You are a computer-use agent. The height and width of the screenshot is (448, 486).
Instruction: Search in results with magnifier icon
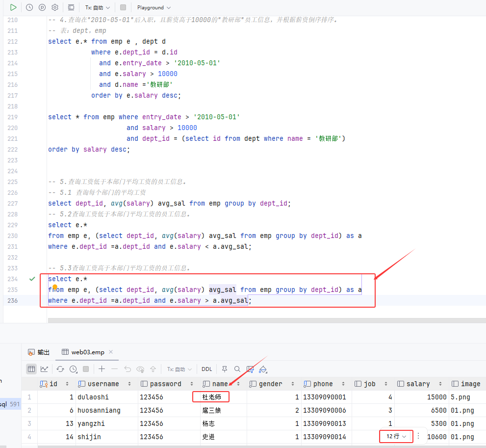click(237, 369)
